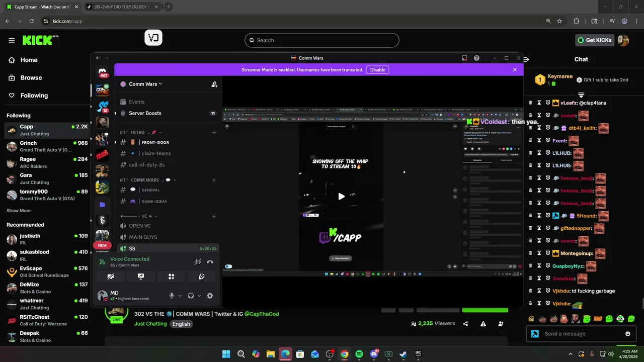The height and width of the screenshot is (362, 644).
Task: Join the OPEN VC voice channel
Action: tap(168, 226)
